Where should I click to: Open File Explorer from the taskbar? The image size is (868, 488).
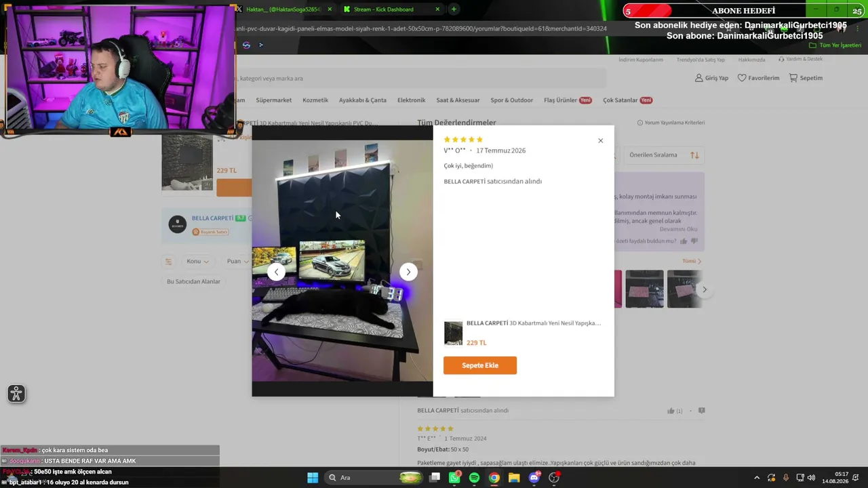point(514,478)
